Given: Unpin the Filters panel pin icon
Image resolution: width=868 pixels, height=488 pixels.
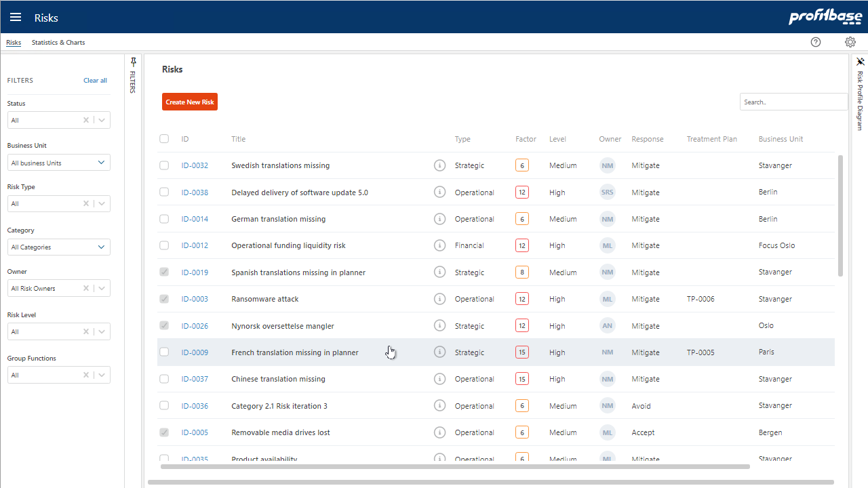Looking at the screenshot, I should (x=133, y=62).
